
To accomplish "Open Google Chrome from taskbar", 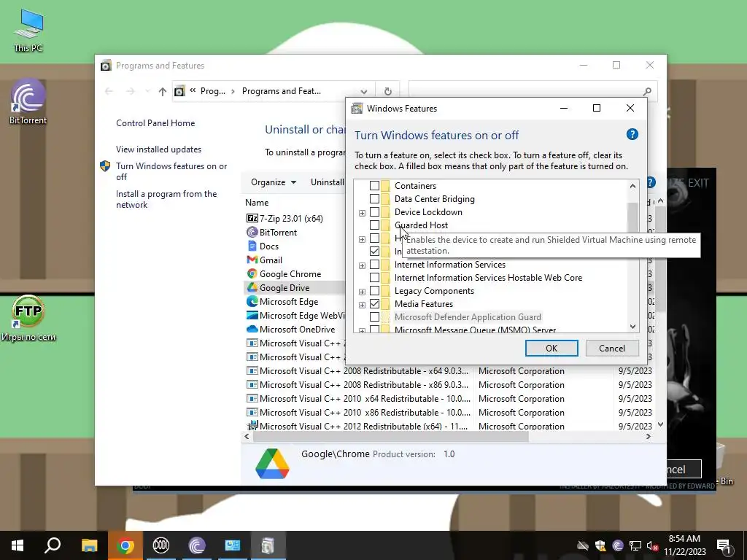I will [x=125, y=545].
